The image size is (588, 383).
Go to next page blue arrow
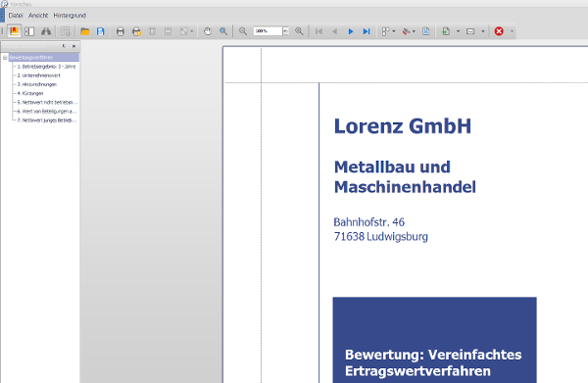pos(351,31)
